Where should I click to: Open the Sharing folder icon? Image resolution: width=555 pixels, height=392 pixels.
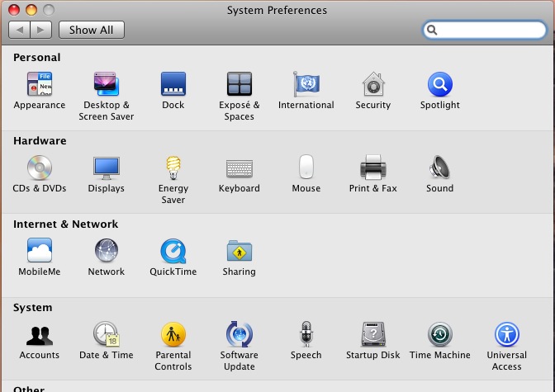coord(240,251)
